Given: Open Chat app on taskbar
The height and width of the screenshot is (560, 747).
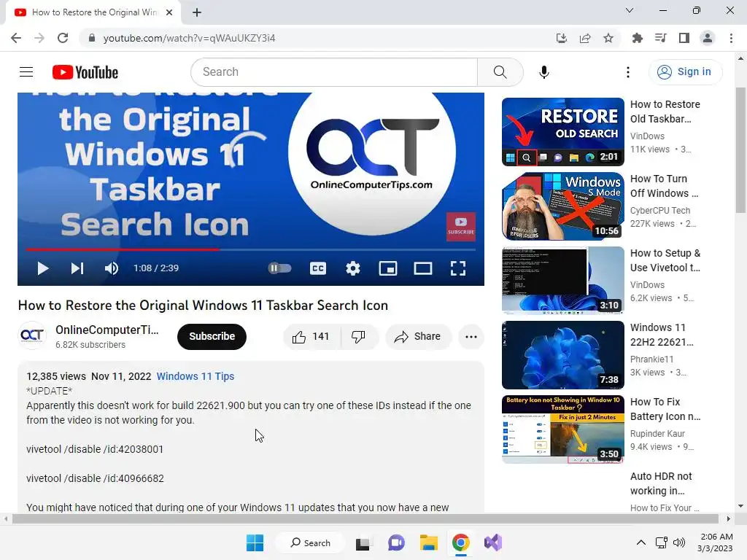Looking at the screenshot, I should click(396, 542).
